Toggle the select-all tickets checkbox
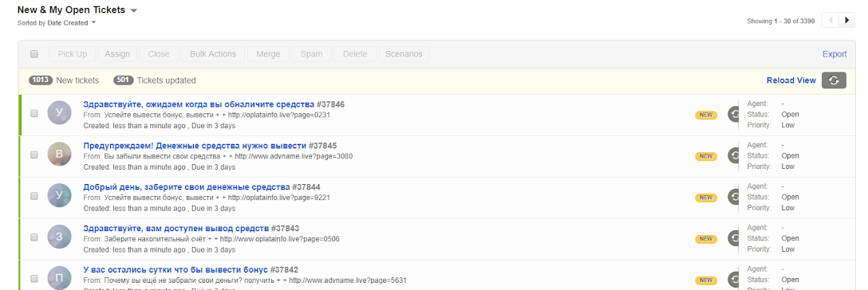Screen dimensions: 868x290 pyautogui.click(x=34, y=54)
